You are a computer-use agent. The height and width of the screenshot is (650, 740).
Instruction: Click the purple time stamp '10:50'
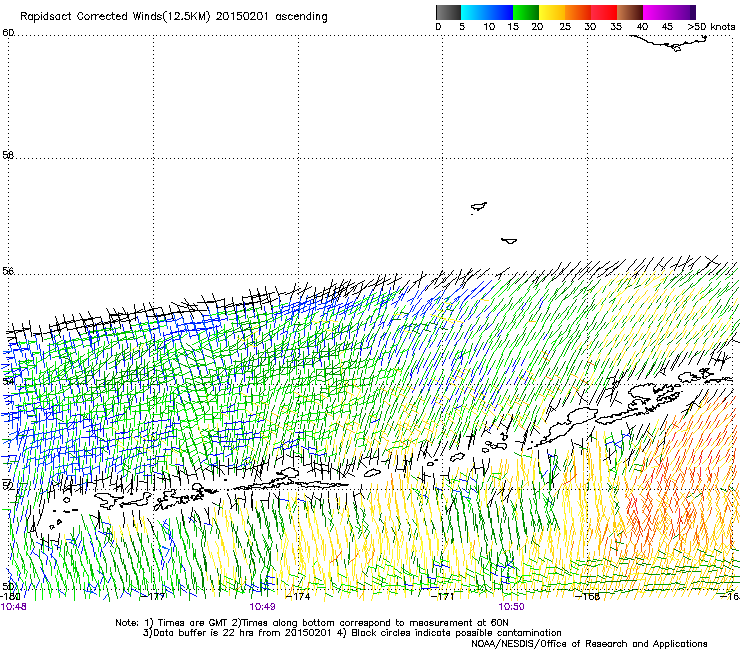(x=512, y=607)
